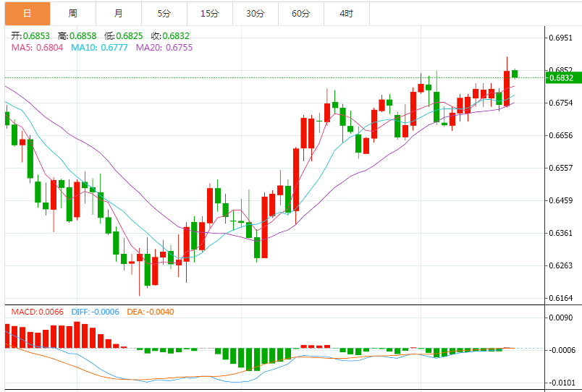
Task: Select the 日 daily timeframe tab
Action: [28, 14]
